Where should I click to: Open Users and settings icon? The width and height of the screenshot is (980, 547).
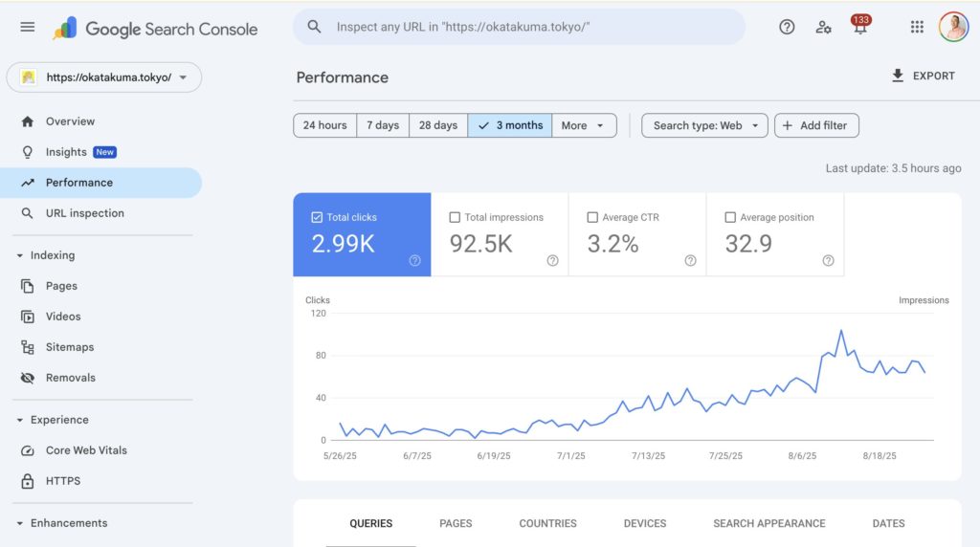coord(823,27)
